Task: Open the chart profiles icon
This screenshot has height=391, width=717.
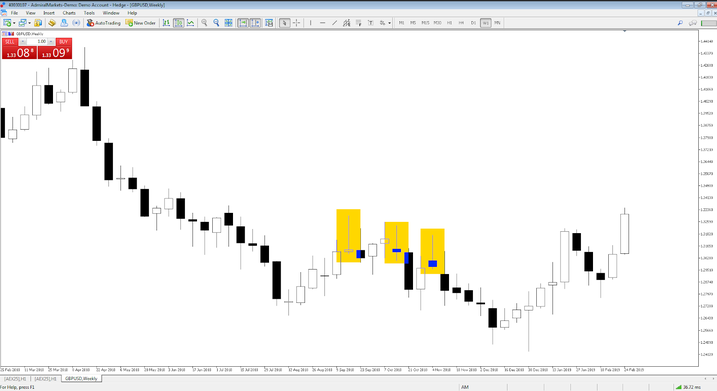Action: coord(22,23)
